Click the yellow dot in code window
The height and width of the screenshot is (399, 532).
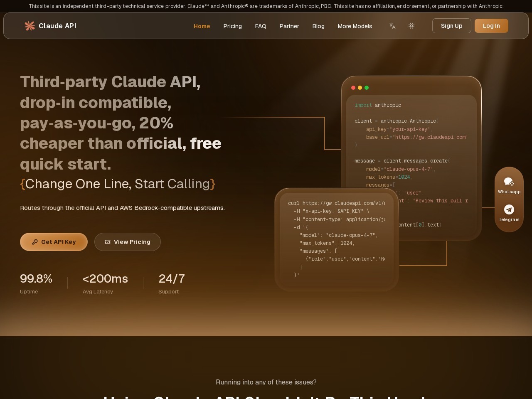pos(360,88)
